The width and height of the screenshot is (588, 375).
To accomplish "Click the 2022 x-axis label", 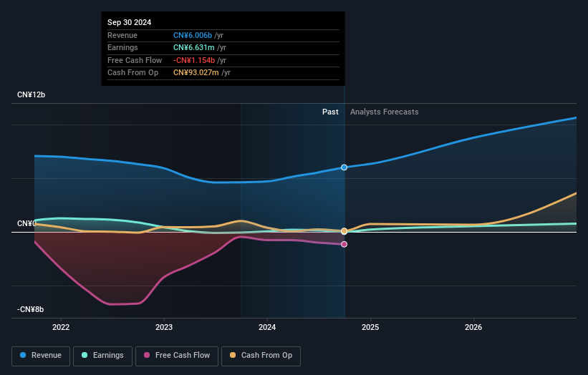I will click(x=61, y=327).
